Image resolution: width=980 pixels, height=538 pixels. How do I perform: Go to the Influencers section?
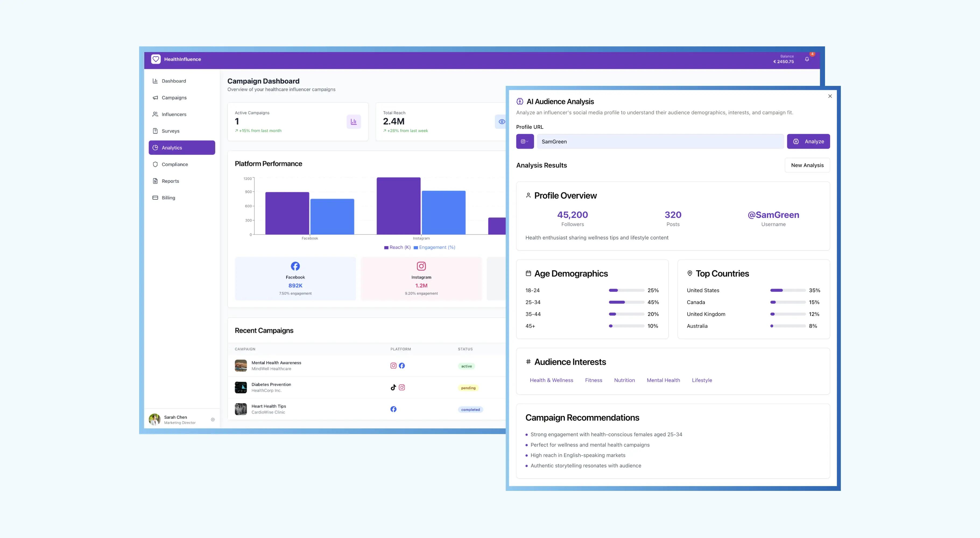click(174, 114)
